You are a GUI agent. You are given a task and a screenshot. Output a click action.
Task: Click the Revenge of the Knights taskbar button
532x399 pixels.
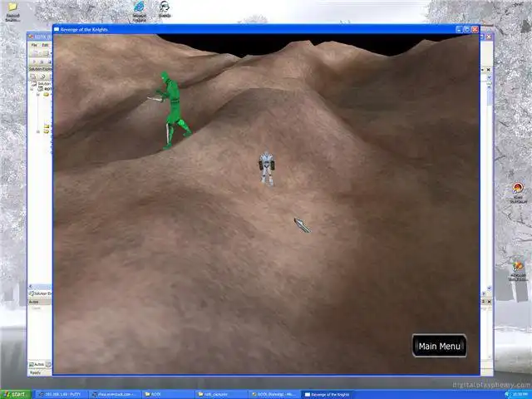[328, 394]
